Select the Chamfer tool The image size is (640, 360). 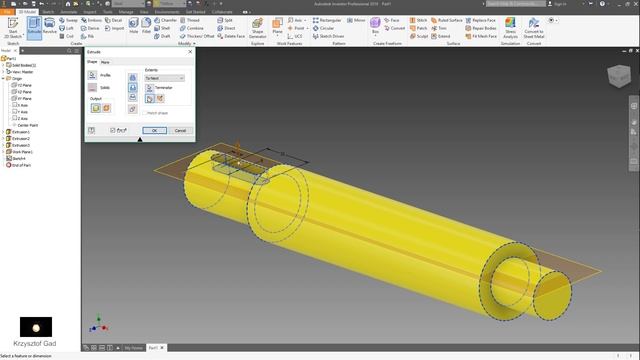pos(165,20)
